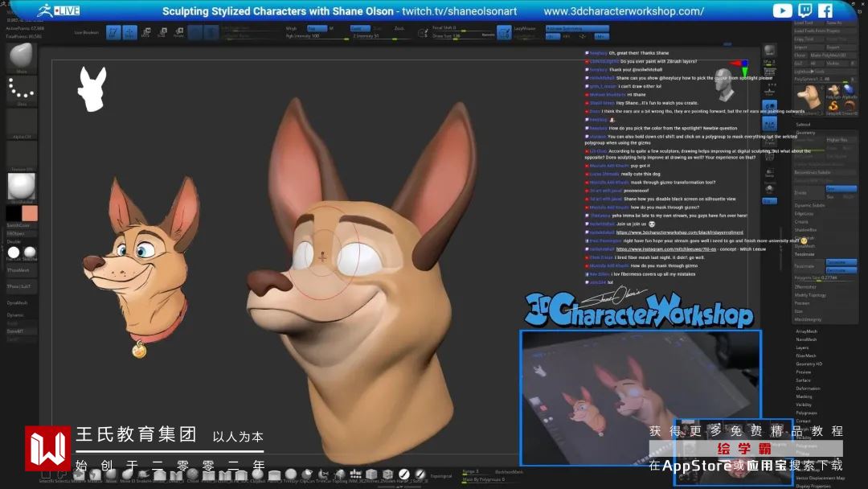Select the current Move brush thumbnail

coord(22,58)
